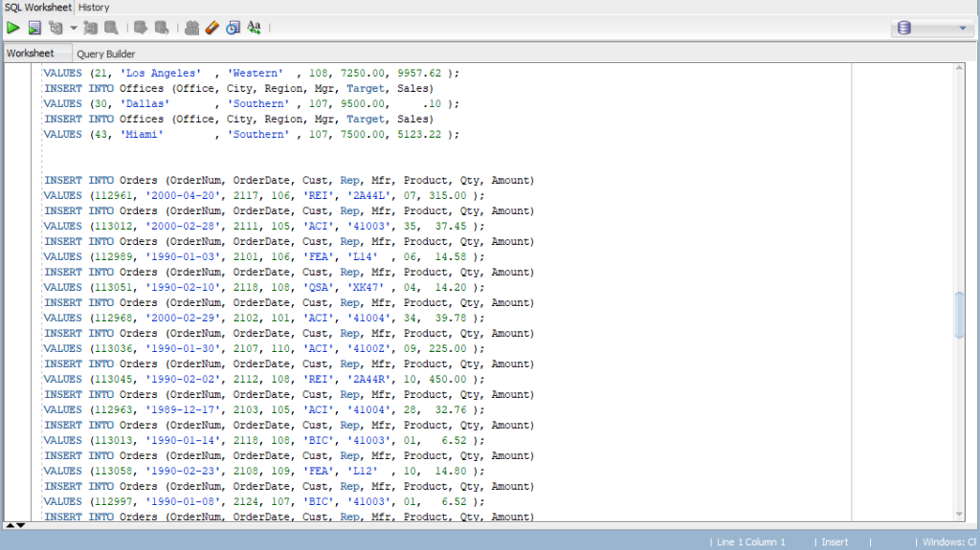The width and height of the screenshot is (980, 550).
Task: Click the Commit icon
Action: [141, 28]
